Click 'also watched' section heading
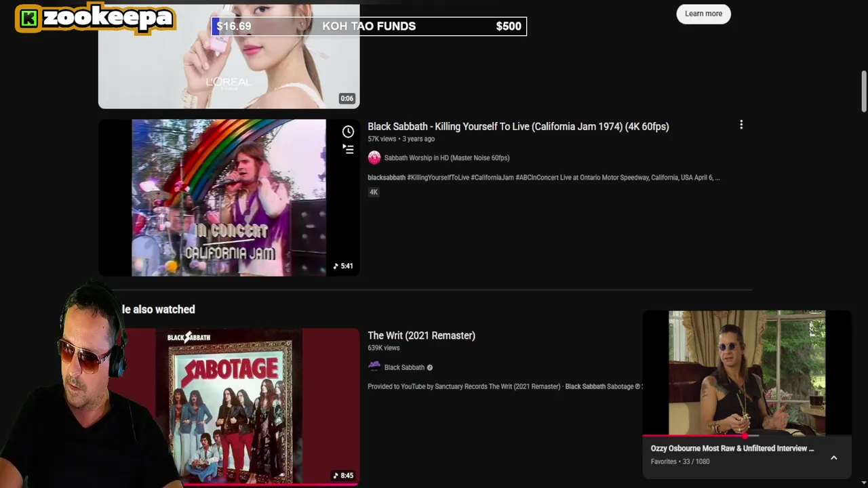The height and width of the screenshot is (488, 868). coord(159,309)
